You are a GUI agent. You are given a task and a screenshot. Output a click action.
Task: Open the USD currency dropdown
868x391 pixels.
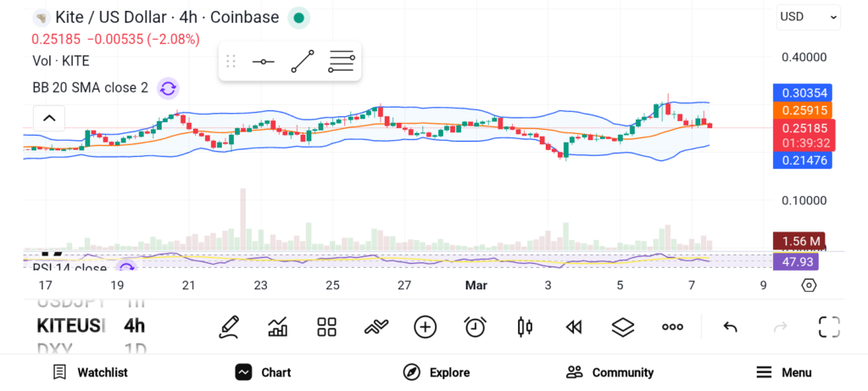point(809,16)
